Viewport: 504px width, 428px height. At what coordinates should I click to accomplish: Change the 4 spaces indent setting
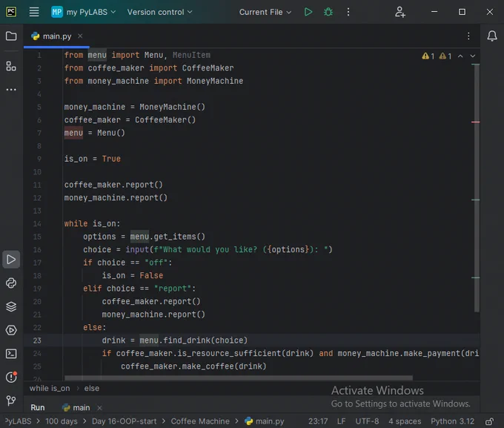click(405, 421)
